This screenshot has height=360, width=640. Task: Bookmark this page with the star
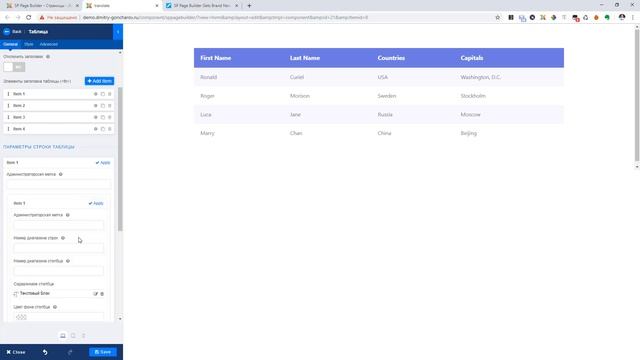[498, 18]
